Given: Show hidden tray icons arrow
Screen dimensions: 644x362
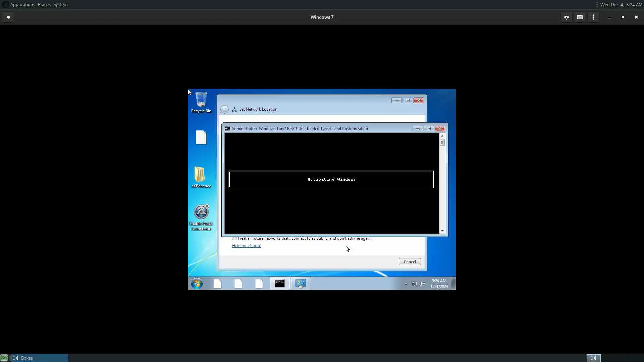Looking at the screenshot, I should tap(406, 284).
